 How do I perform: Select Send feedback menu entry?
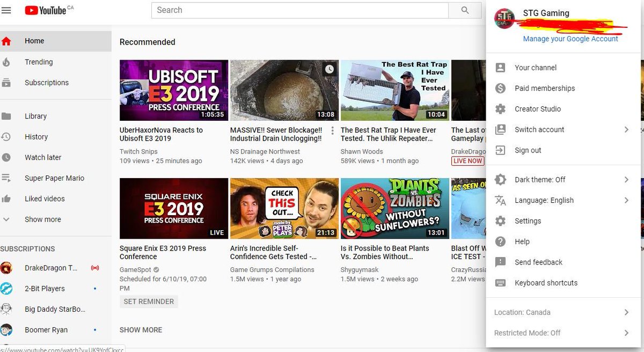(x=563, y=262)
